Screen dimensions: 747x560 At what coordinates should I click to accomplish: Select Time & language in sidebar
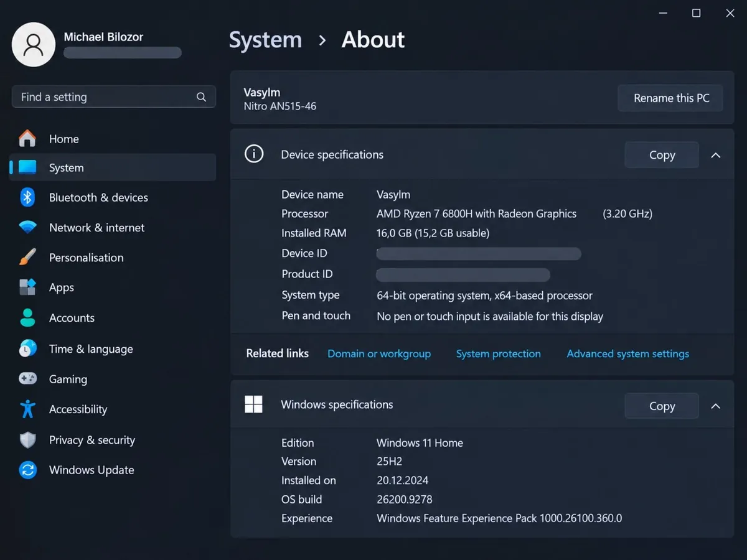(113, 348)
